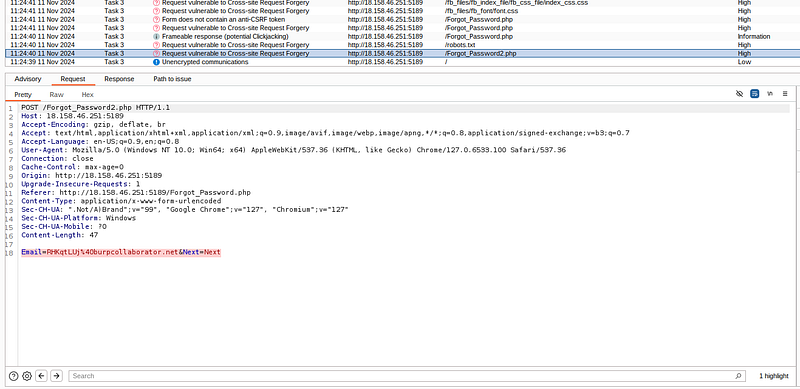Screen dimensions: 800x389
Task: Toggle hide/show hidden items eye icon
Action: click(739, 94)
